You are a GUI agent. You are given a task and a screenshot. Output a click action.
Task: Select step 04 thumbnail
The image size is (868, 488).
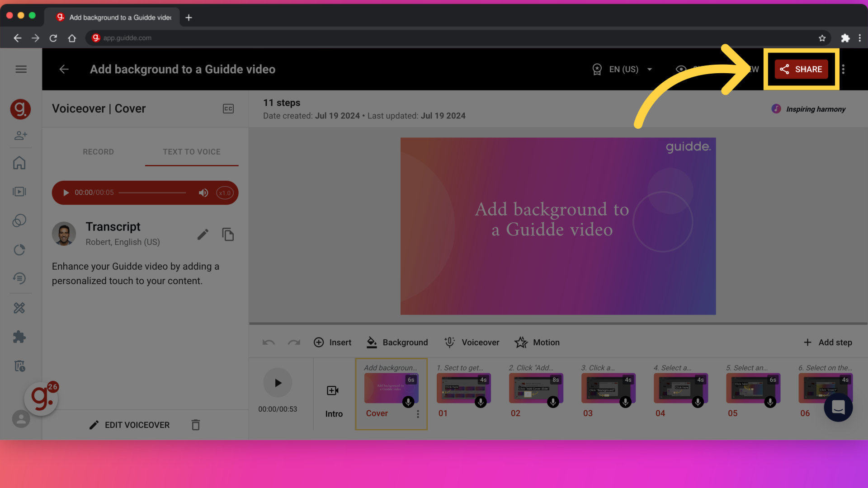point(681,388)
